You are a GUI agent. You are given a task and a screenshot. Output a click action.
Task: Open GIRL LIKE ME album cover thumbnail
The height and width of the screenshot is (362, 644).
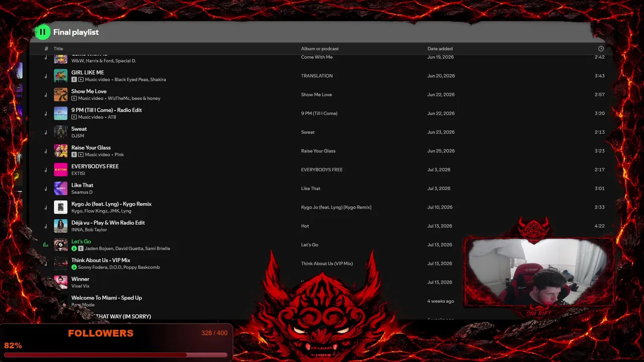[61, 76]
